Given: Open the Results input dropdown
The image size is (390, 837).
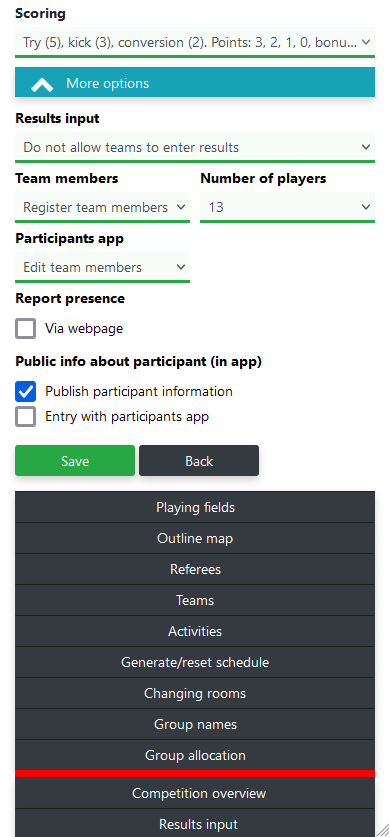Looking at the screenshot, I should [x=195, y=147].
